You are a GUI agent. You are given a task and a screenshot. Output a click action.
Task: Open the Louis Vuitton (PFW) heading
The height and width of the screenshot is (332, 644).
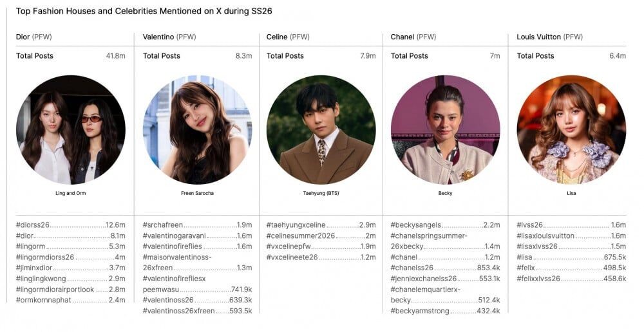pyautogui.click(x=549, y=37)
